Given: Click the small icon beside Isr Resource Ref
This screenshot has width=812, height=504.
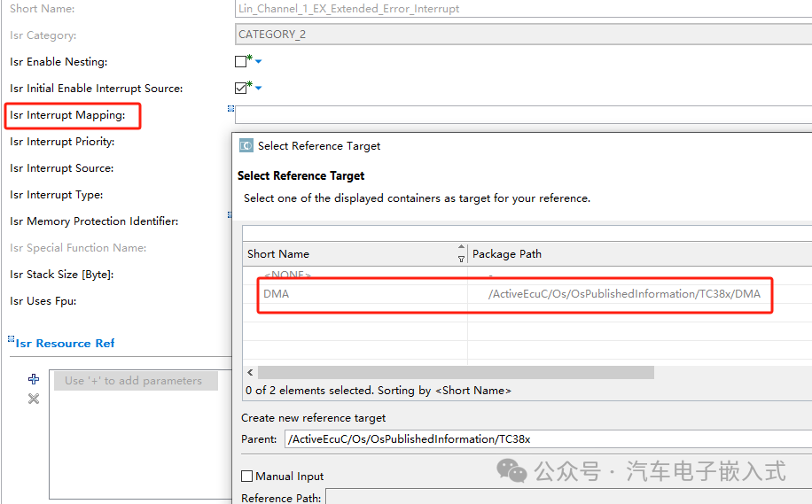Looking at the screenshot, I should [11, 339].
